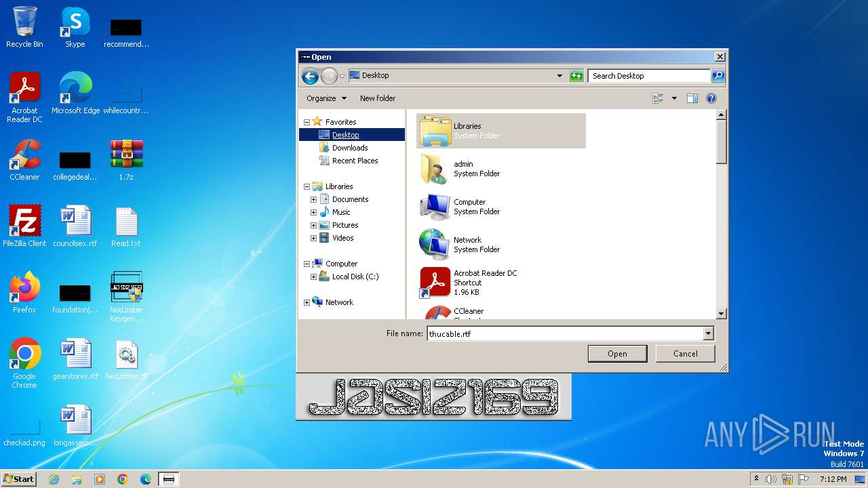Image resolution: width=868 pixels, height=488 pixels.
Task: Open FileZilla Client desktop icon
Action: [24, 226]
